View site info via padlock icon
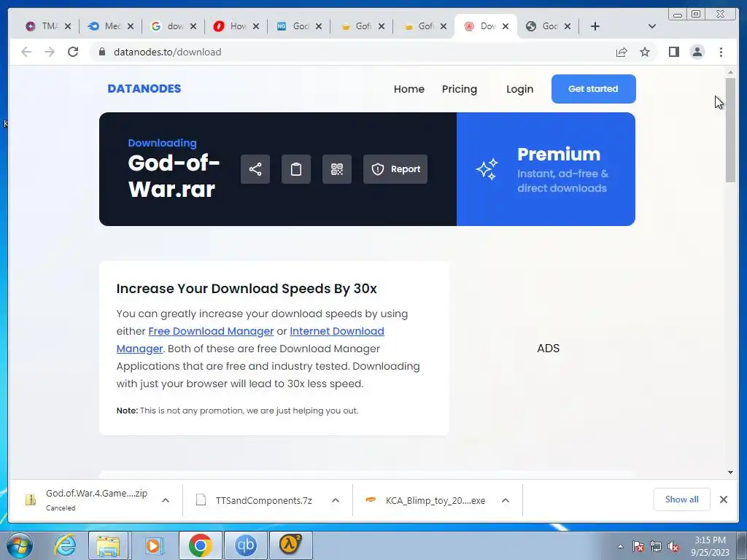The width and height of the screenshot is (747, 560). point(101,52)
